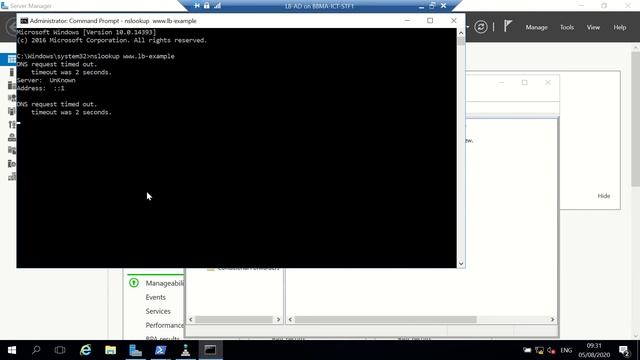Click right pane's horizontal scrollbar thumb
Image resolution: width=640 pixels, height=360 pixels.
coord(385,320)
